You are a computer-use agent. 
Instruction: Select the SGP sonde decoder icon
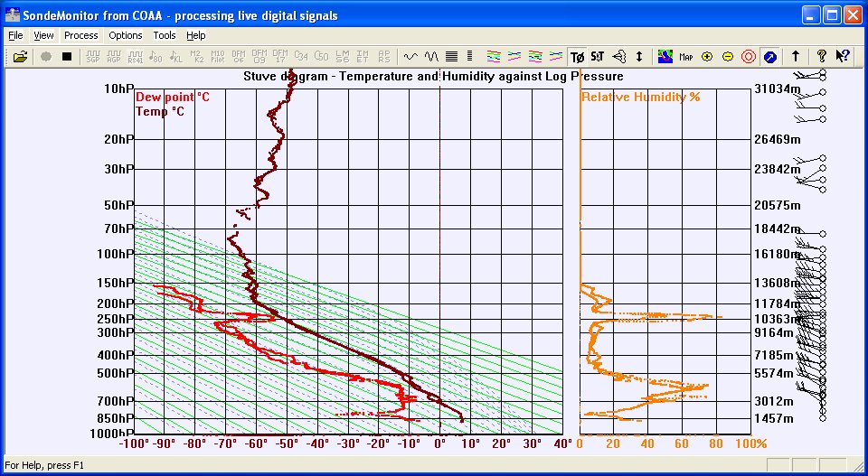[x=93, y=56]
